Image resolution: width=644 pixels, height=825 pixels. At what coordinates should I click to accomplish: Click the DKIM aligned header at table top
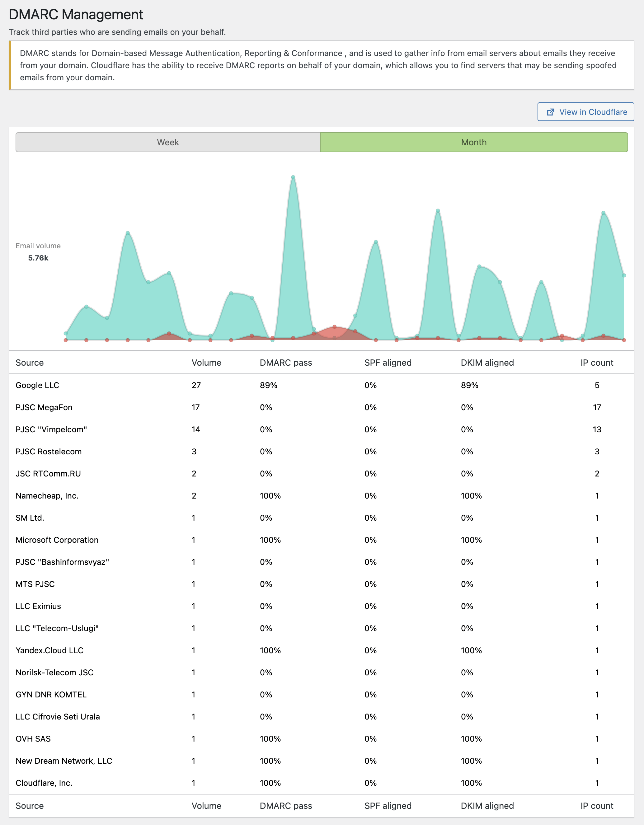pyautogui.click(x=487, y=363)
